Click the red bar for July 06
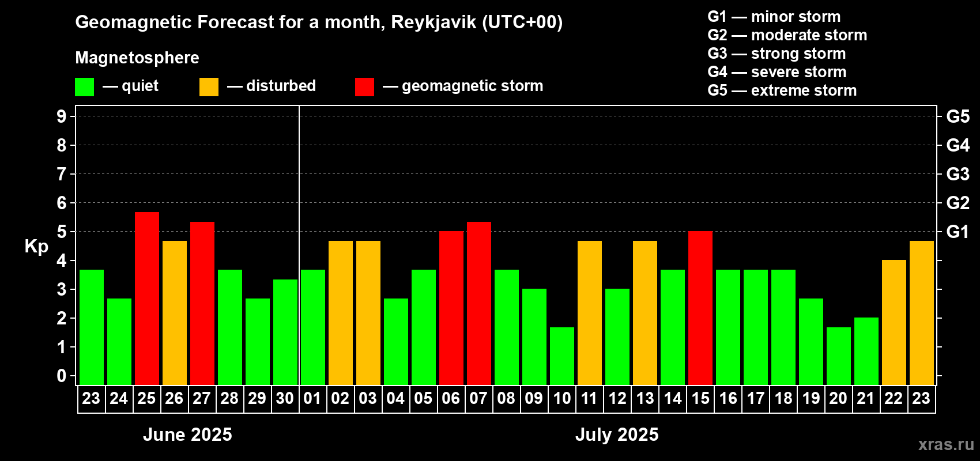The image size is (980, 461). click(x=451, y=308)
